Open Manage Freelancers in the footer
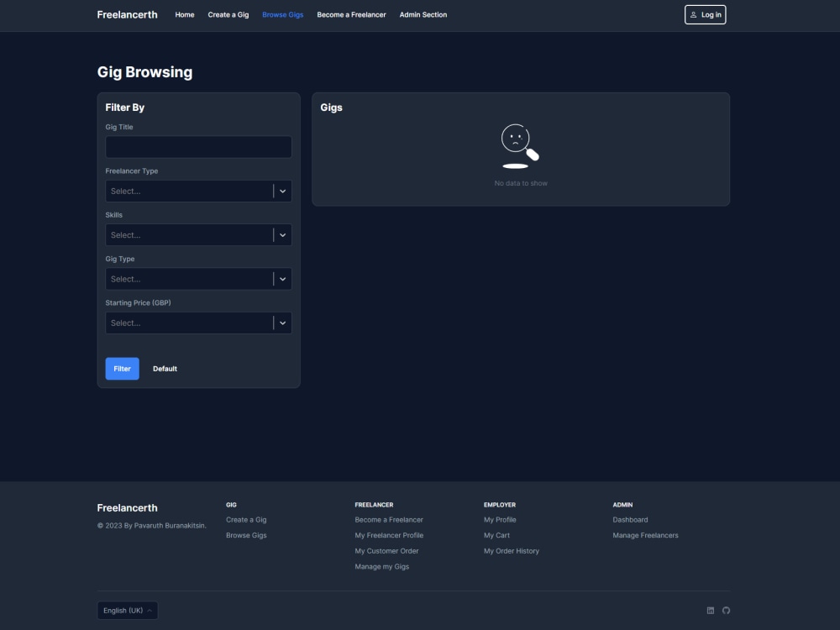 [645, 535]
